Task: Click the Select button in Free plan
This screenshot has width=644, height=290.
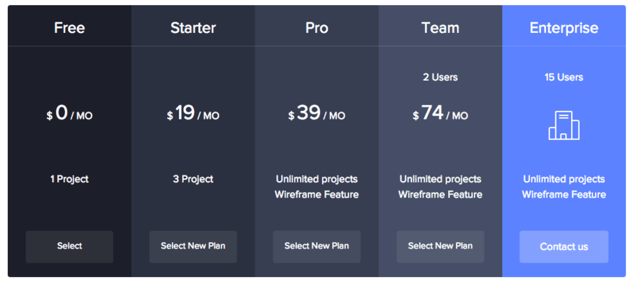Action: pyautogui.click(x=69, y=246)
